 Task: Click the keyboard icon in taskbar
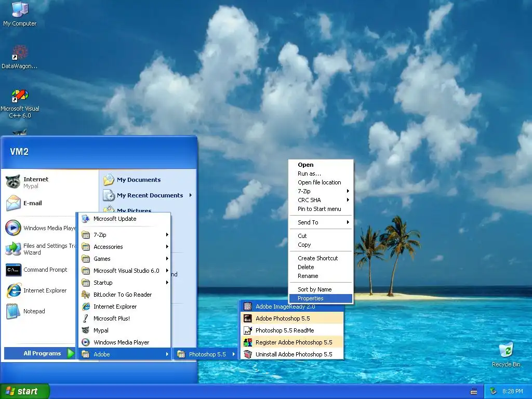[x=474, y=392]
